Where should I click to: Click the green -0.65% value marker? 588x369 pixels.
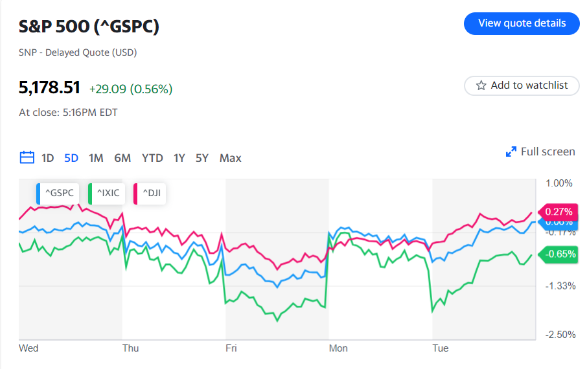(x=558, y=254)
